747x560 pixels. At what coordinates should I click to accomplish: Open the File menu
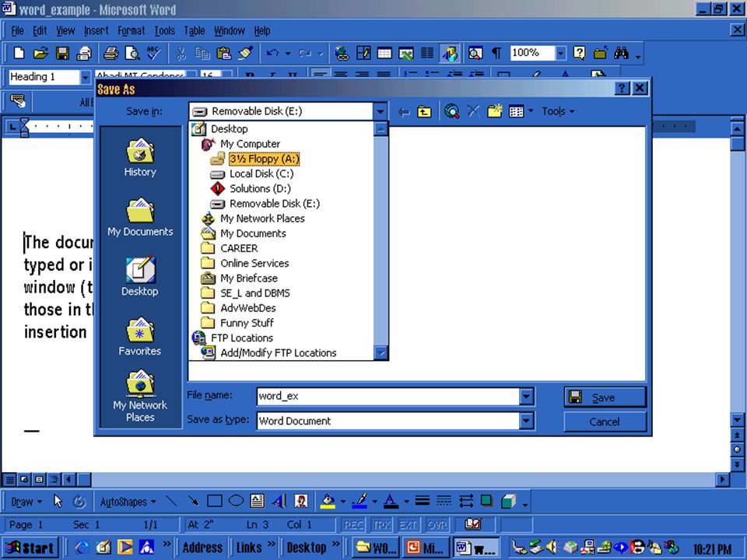tap(18, 31)
